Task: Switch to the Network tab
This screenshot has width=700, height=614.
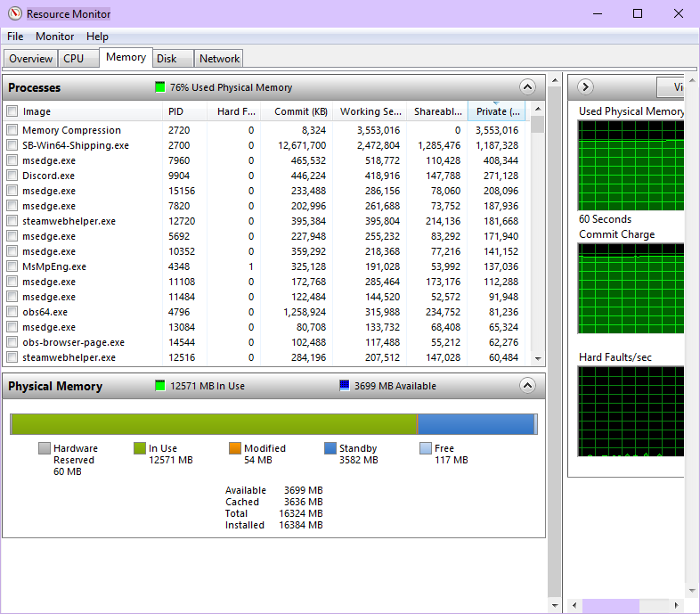Action: coord(219,59)
